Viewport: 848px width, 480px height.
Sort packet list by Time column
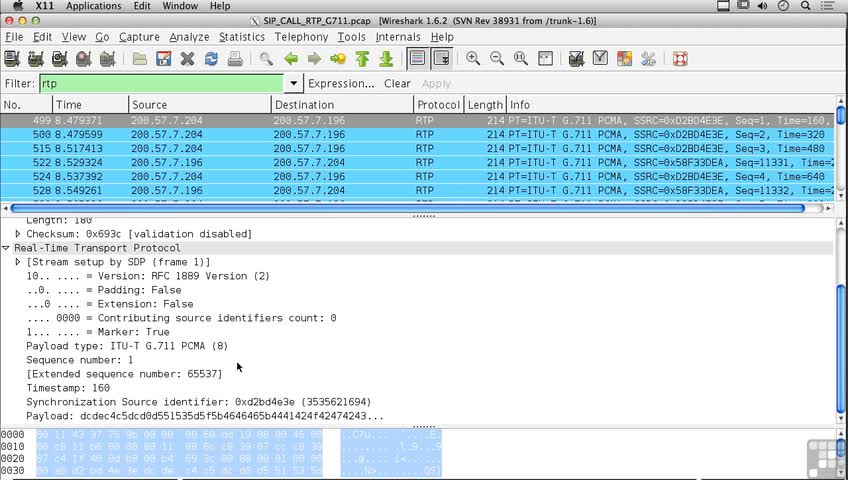tap(90, 104)
